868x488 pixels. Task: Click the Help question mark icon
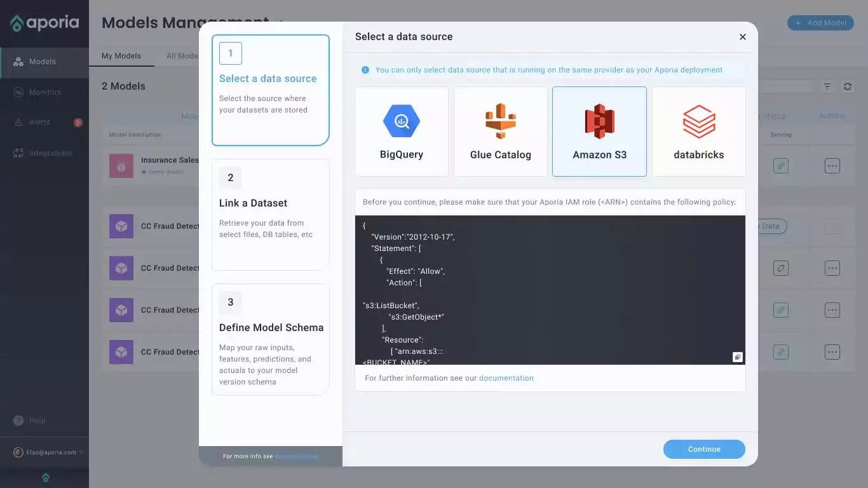18,421
